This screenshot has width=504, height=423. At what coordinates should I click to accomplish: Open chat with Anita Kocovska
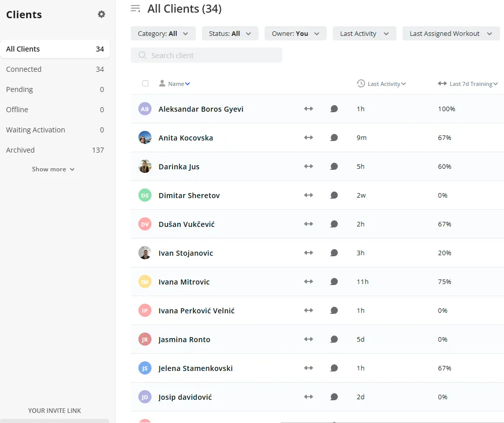click(334, 137)
